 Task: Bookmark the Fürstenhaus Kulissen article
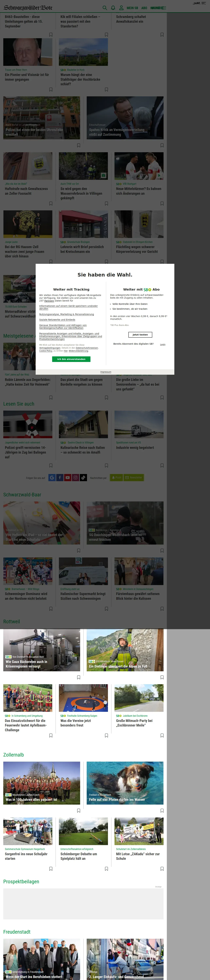[x=162, y=609]
